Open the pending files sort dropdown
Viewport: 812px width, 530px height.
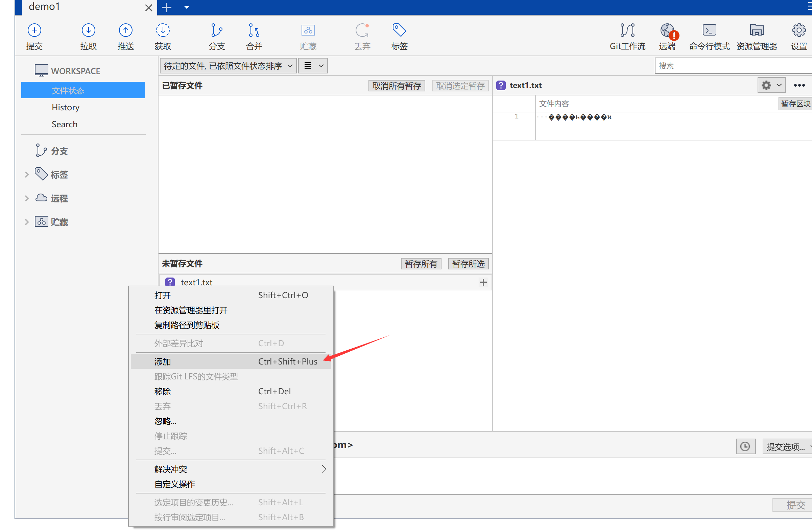click(x=228, y=66)
